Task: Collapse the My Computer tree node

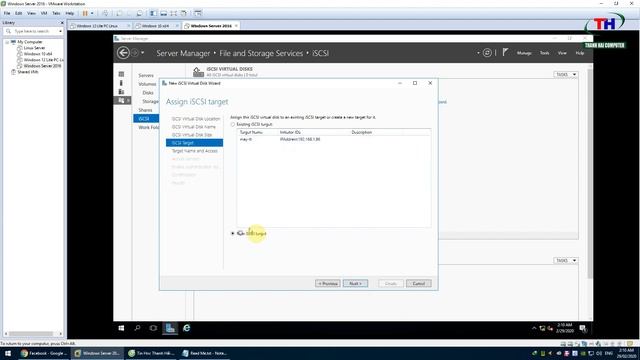Action: [x=7, y=42]
